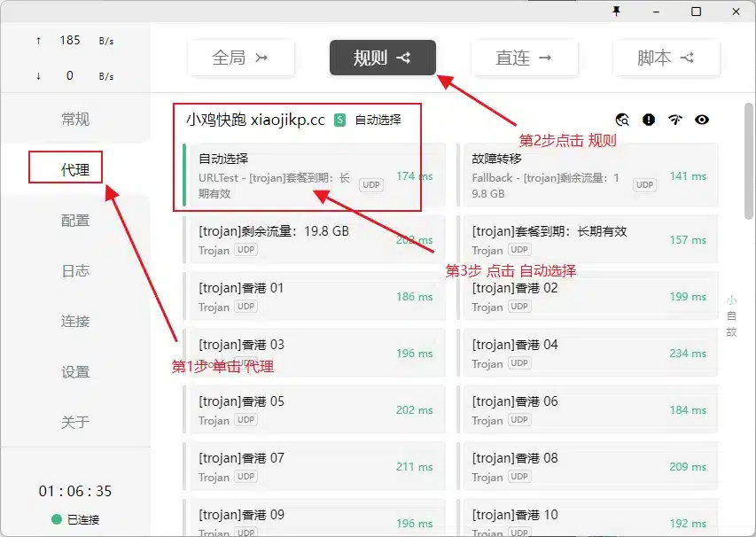Open the 常规 (General) page
This screenshot has width=756, height=537.
pyautogui.click(x=75, y=119)
